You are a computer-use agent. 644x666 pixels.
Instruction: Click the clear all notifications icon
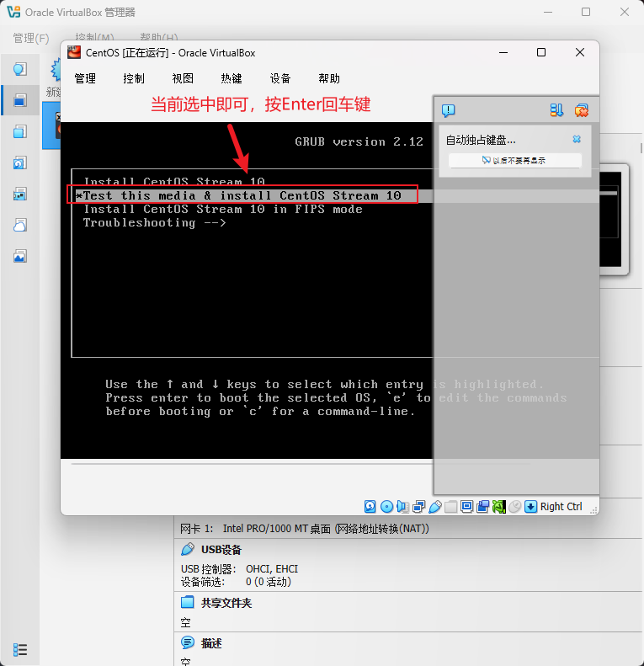[582, 110]
